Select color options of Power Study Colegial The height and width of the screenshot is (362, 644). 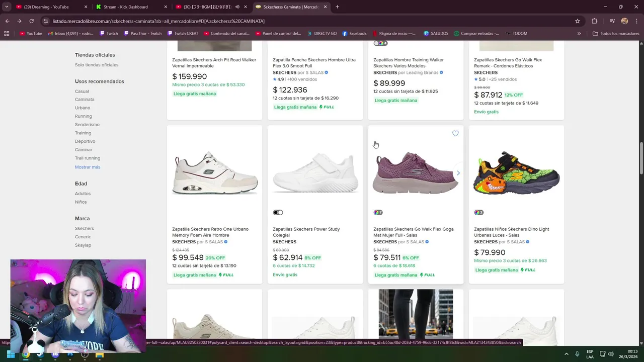tap(278, 213)
